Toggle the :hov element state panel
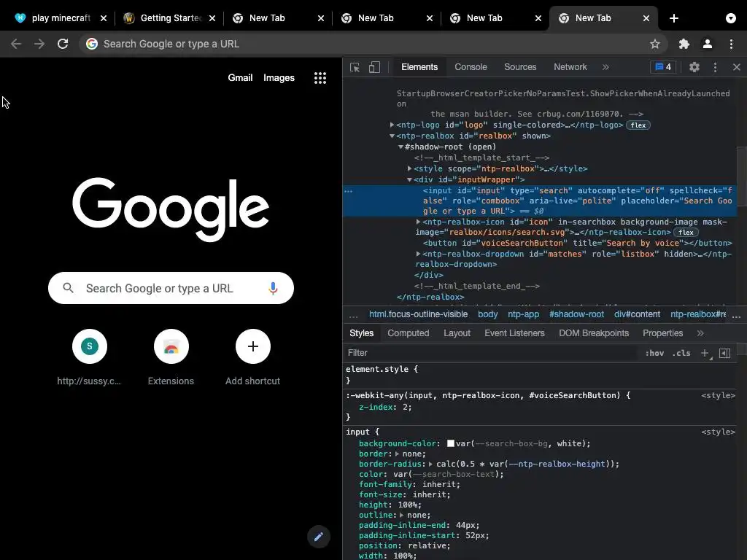Viewport: 747px width, 560px height. [x=654, y=353]
